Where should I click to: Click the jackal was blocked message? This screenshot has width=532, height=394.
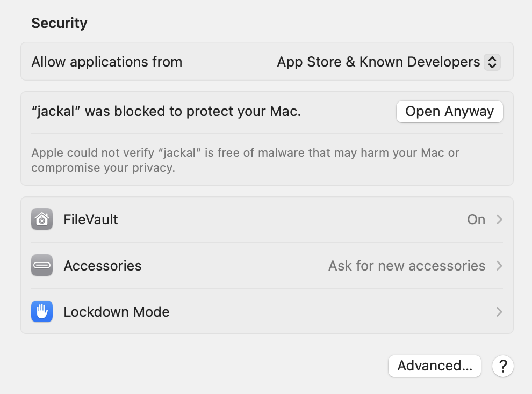click(x=166, y=112)
